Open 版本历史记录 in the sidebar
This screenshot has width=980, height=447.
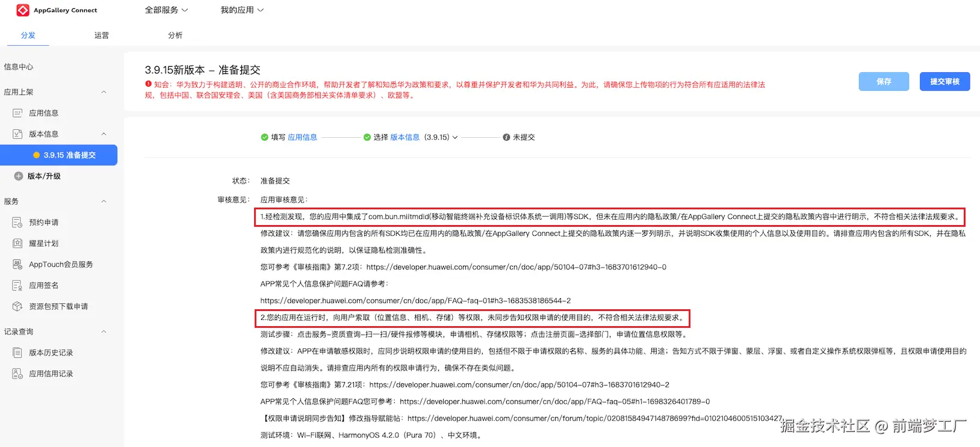pyautogui.click(x=51, y=353)
